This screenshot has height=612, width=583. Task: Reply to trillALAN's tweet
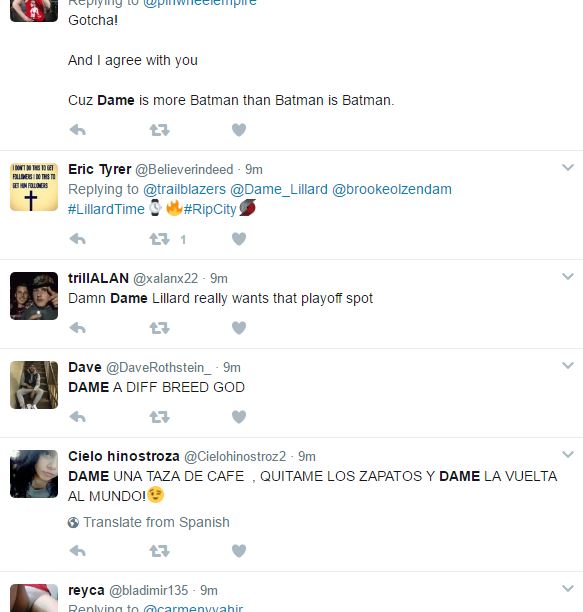[x=78, y=328]
